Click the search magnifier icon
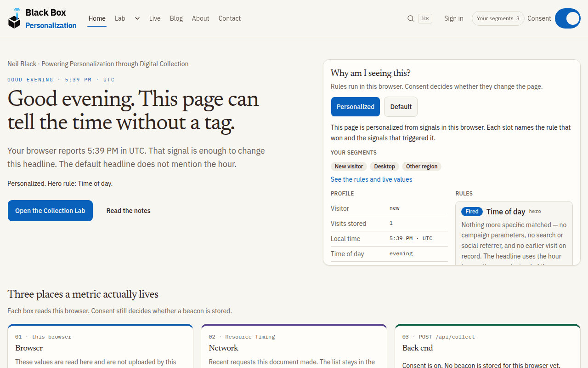The image size is (588, 368). pyautogui.click(x=411, y=18)
